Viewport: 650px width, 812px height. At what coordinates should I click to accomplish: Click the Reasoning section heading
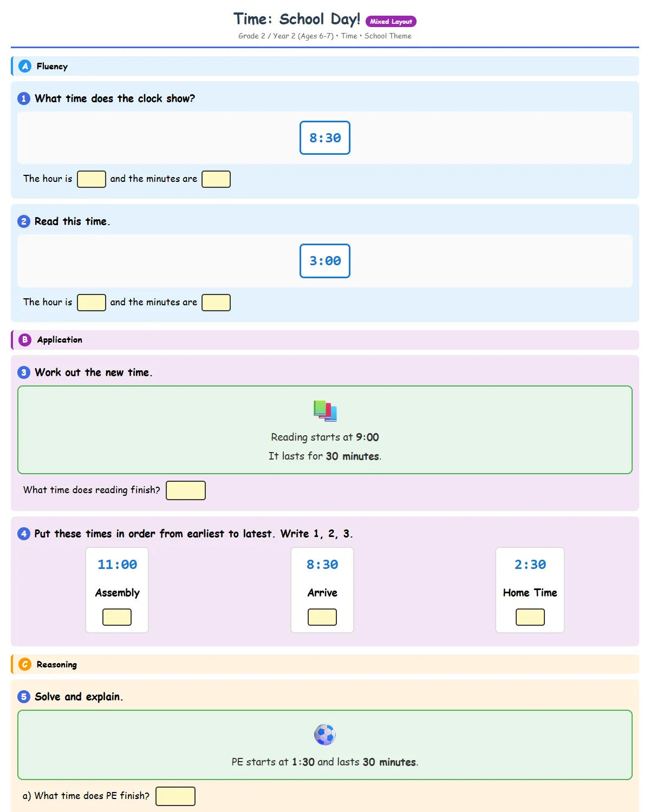tap(57, 664)
